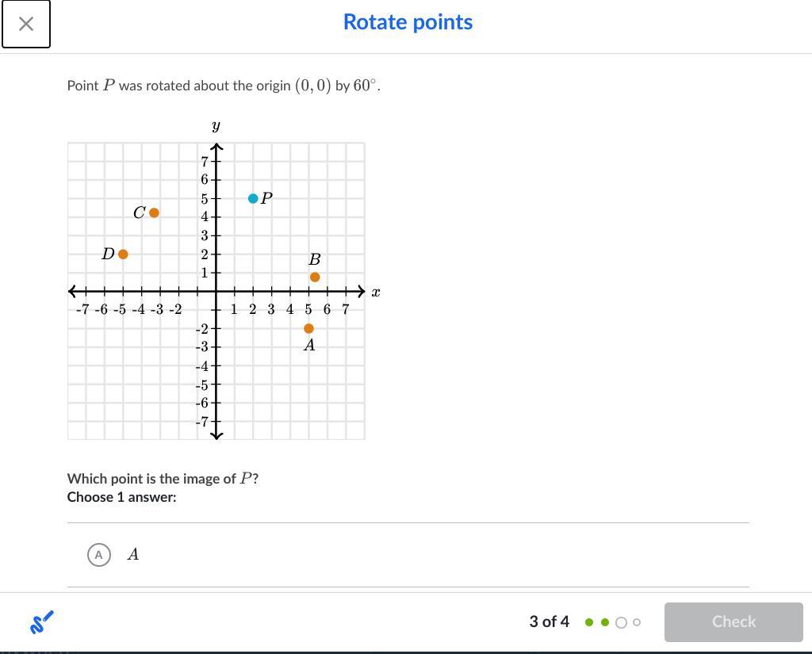The image size is (812, 654).
Task: Click orange point B on the graph
Action: point(315,277)
